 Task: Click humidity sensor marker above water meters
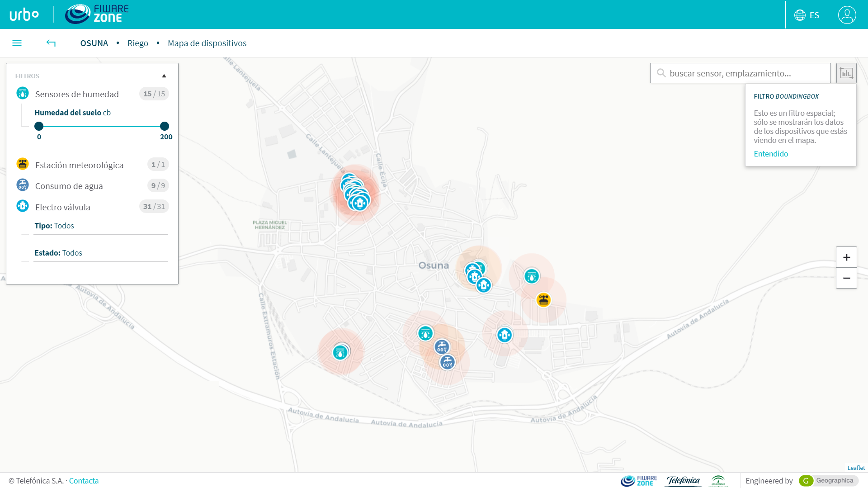[x=425, y=334]
